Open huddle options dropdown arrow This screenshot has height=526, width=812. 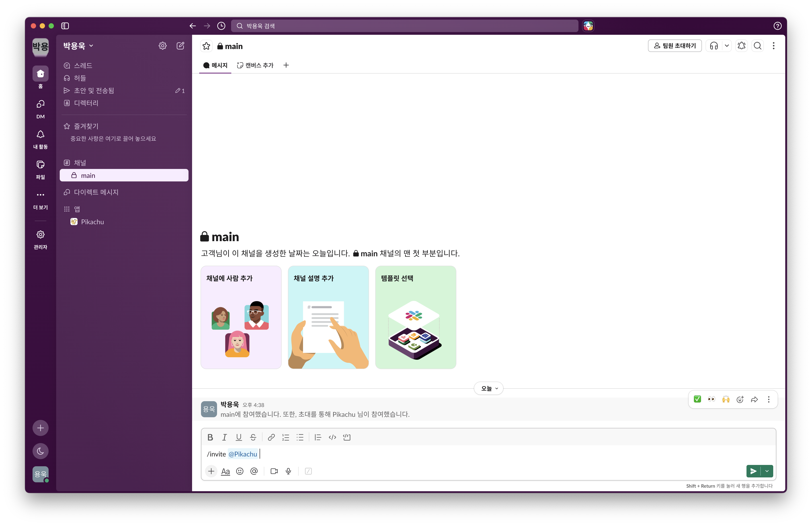pos(727,46)
